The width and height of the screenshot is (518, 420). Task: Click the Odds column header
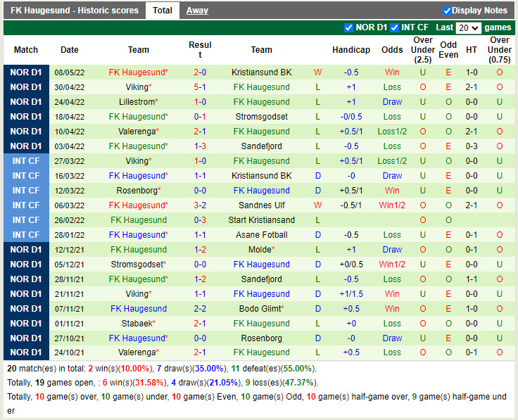(x=392, y=50)
